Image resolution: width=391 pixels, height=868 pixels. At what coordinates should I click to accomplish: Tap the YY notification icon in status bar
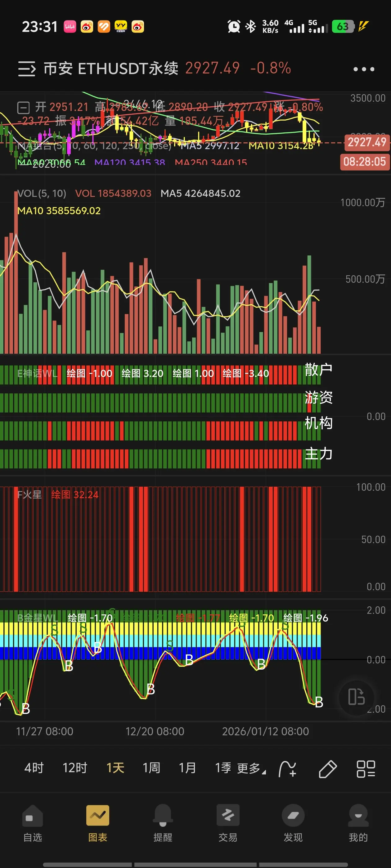pyautogui.click(x=121, y=27)
